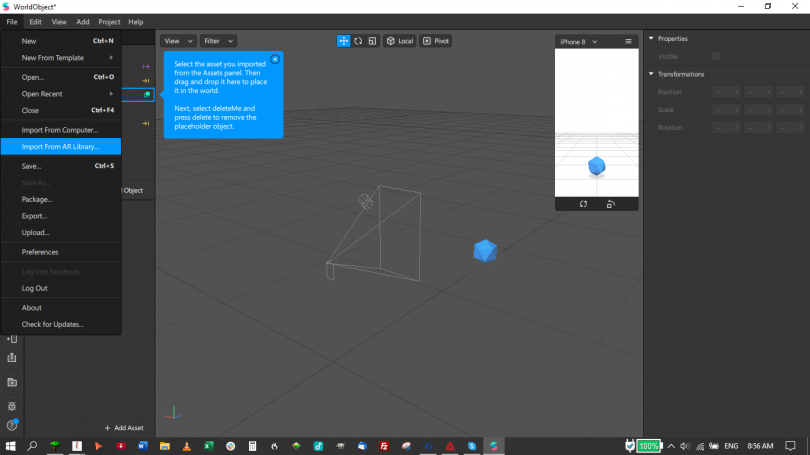
Task: Click the upload/export share icon in sidebar
Action: point(12,358)
